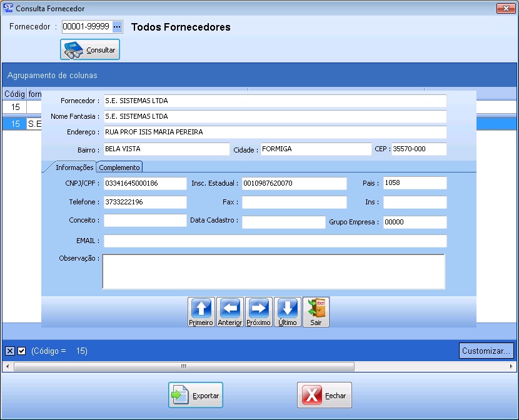Close the window using Fechar
The width and height of the screenshot is (519, 420).
click(325, 395)
